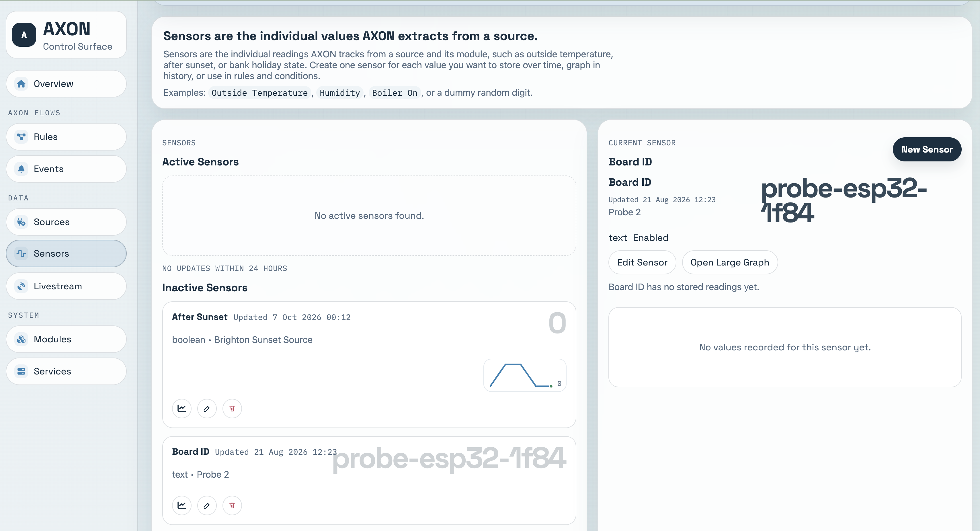
Task: Edit Board ID sensor with pencil icon
Action: pos(207,505)
